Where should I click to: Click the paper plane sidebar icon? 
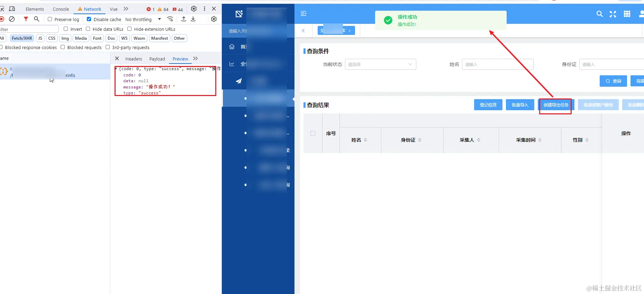239,81
